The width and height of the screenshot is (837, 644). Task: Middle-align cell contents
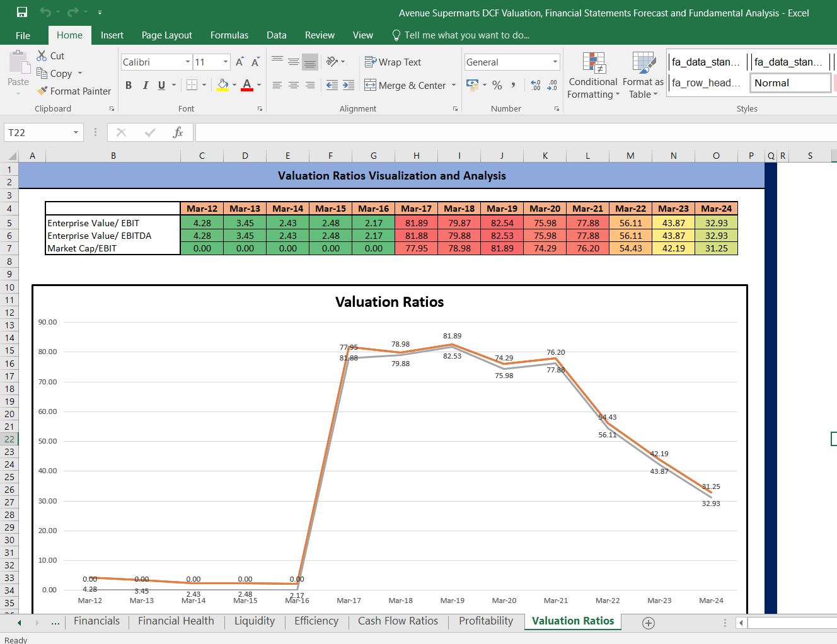pos(294,62)
